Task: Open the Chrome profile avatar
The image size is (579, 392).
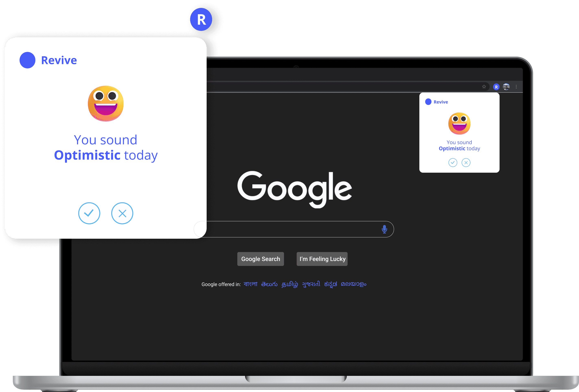Action: click(506, 87)
